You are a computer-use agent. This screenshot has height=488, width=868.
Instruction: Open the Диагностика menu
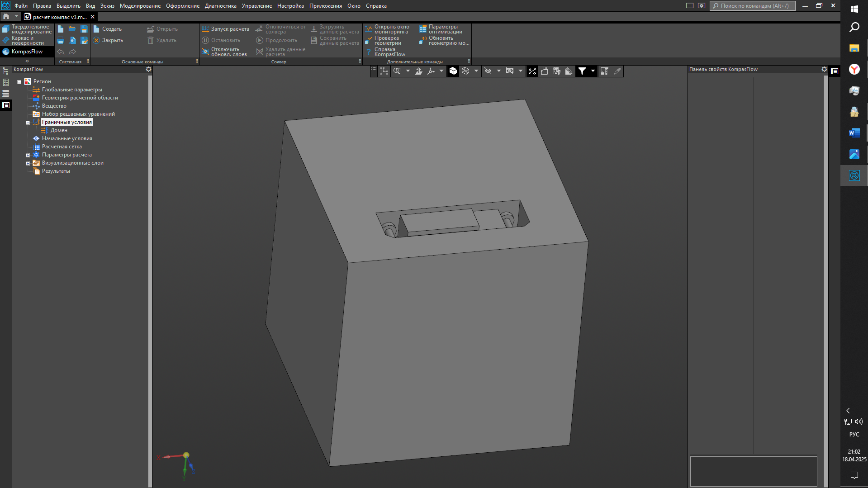(220, 6)
